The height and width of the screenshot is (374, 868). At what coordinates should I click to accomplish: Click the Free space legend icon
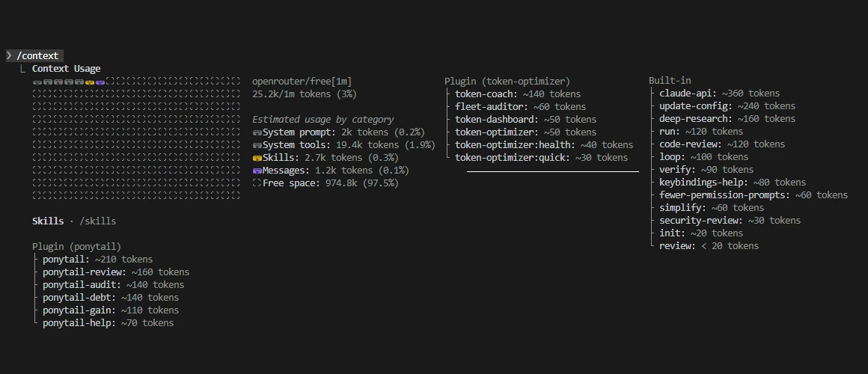point(257,183)
